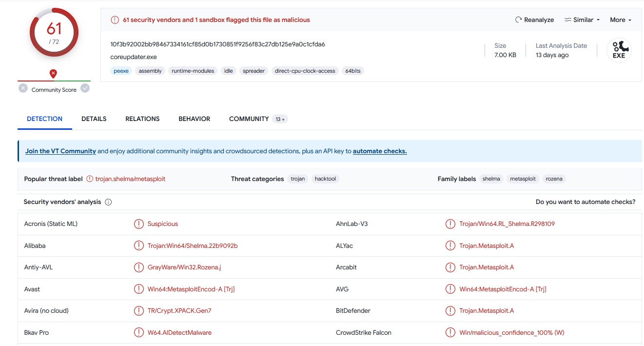Click the alert icon in the AhnLab-V3 row

click(x=450, y=224)
